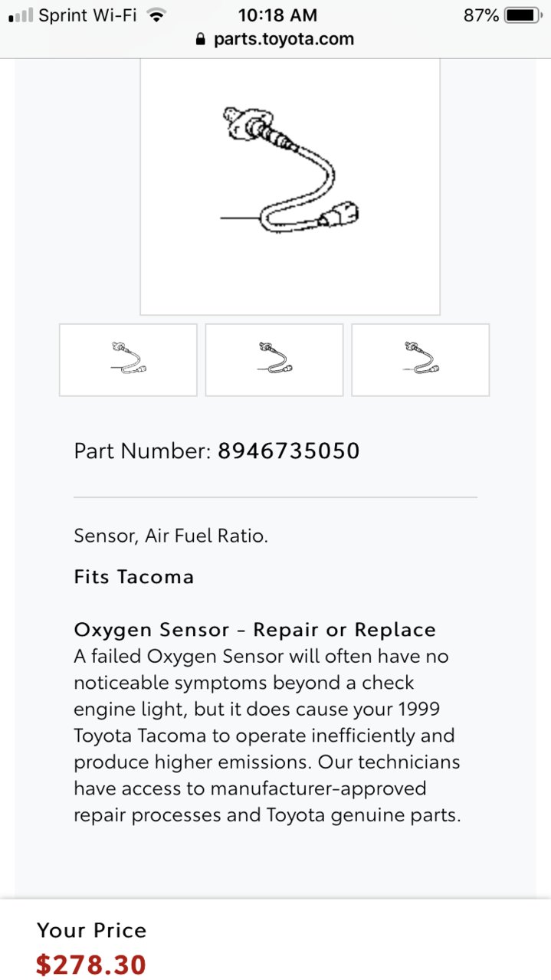
Task: Tap the padlock icon beside the URL
Action: click(x=201, y=39)
